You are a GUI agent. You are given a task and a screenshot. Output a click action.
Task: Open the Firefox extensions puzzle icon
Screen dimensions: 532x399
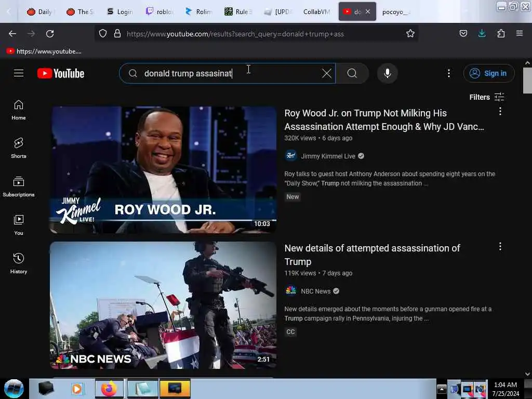tap(501, 33)
